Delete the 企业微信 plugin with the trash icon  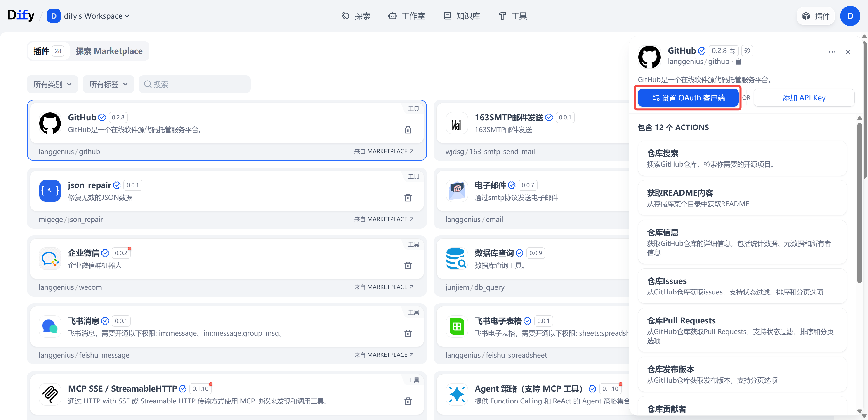[x=408, y=265]
